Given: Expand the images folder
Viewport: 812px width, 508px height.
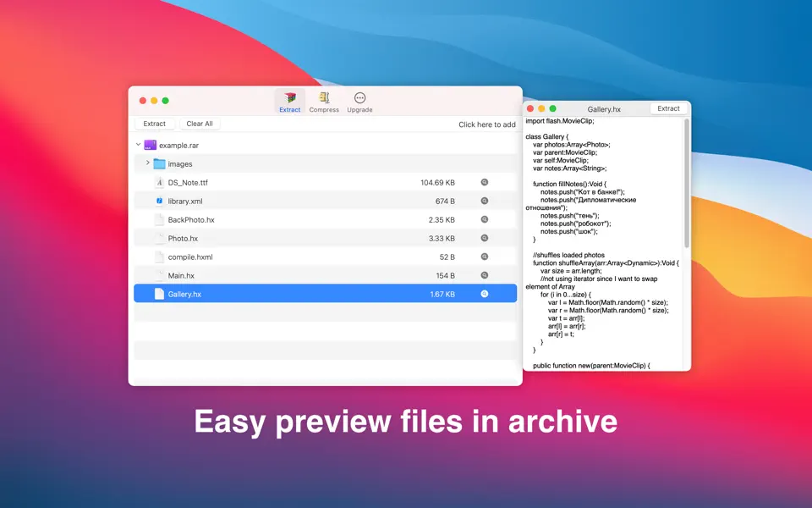Looking at the screenshot, I should tap(147, 163).
